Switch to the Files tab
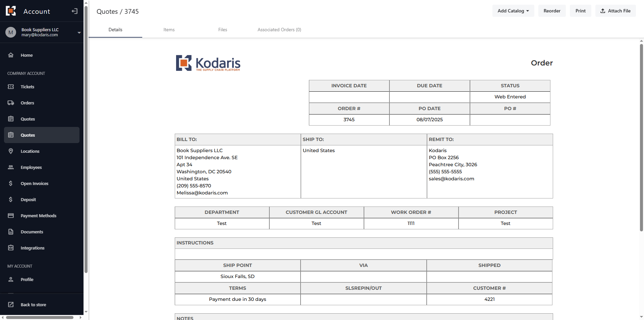The height and width of the screenshot is (320, 644). (x=223, y=30)
